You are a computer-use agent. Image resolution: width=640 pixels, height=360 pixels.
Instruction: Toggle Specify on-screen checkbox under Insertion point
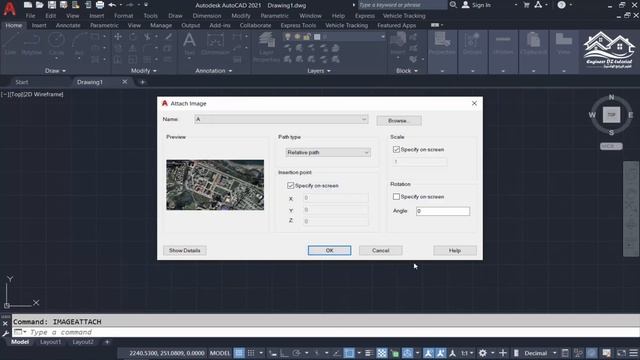(x=291, y=185)
